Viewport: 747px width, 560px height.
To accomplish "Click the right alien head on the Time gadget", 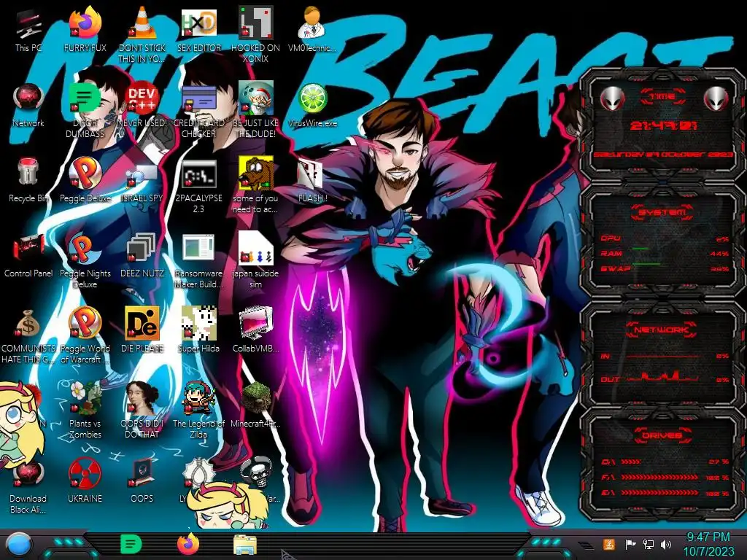I will pyautogui.click(x=716, y=99).
